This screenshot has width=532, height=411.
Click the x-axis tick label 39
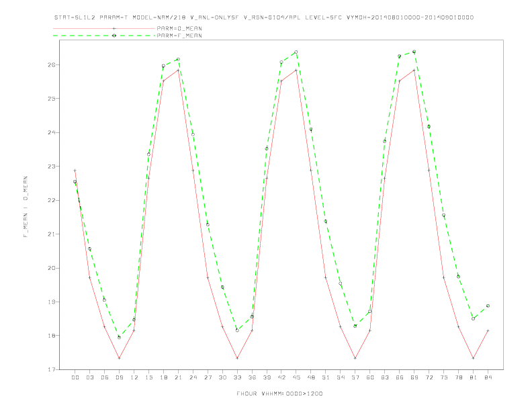pos(267,377)
